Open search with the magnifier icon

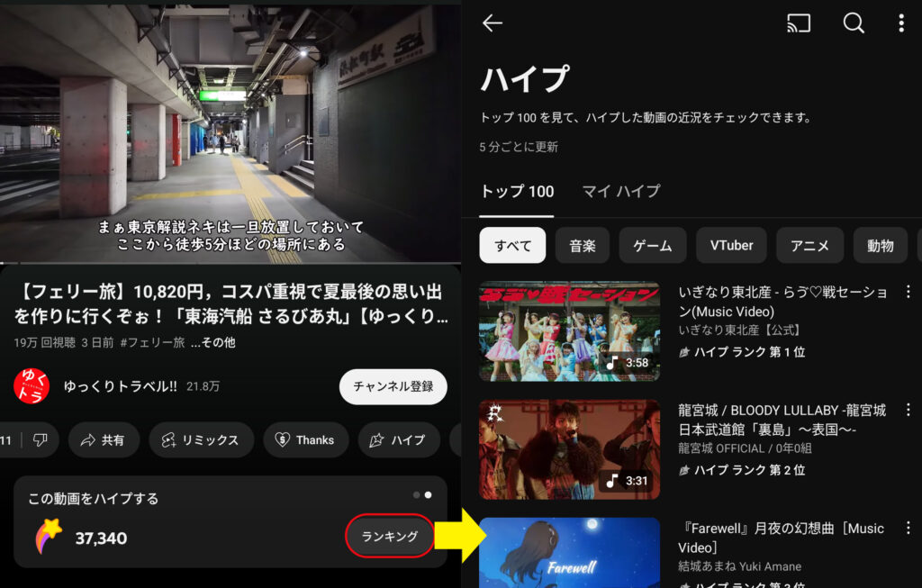(853, 24)
